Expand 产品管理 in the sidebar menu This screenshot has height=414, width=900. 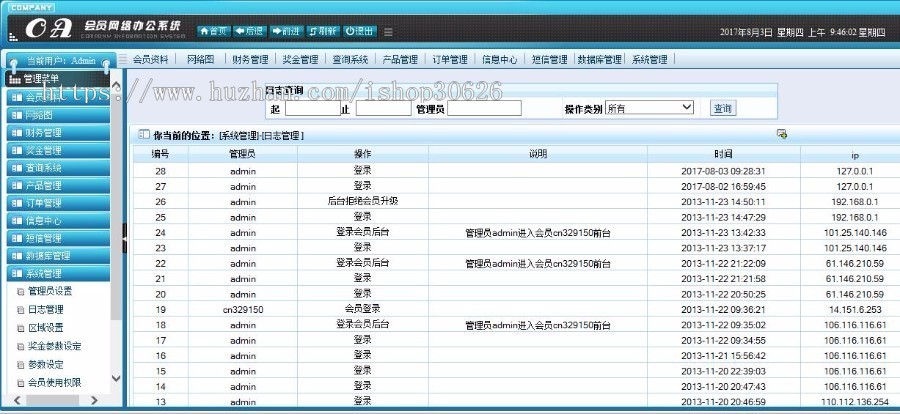[x=58, y=185]
